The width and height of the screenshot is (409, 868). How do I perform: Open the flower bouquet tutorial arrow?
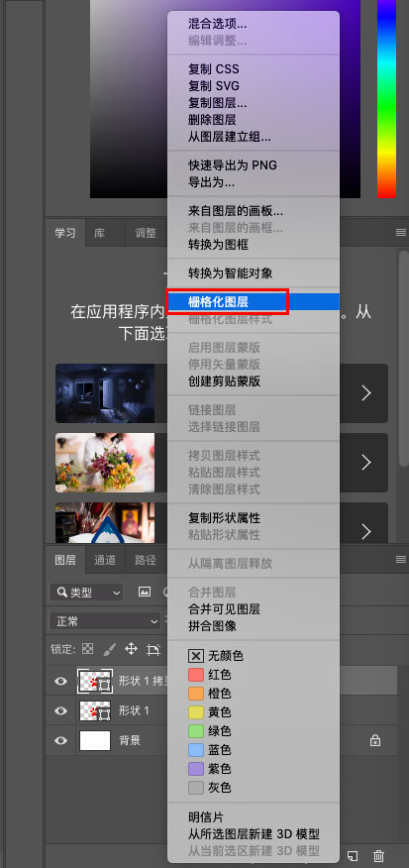click(365, 462)
